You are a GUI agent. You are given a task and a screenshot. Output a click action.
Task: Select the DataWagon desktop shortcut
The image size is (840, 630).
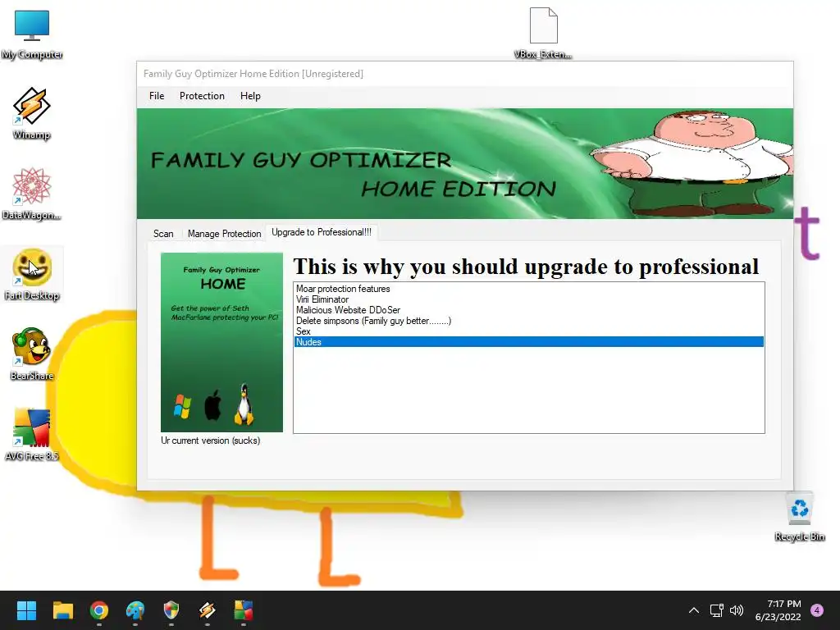coord(32,194)
